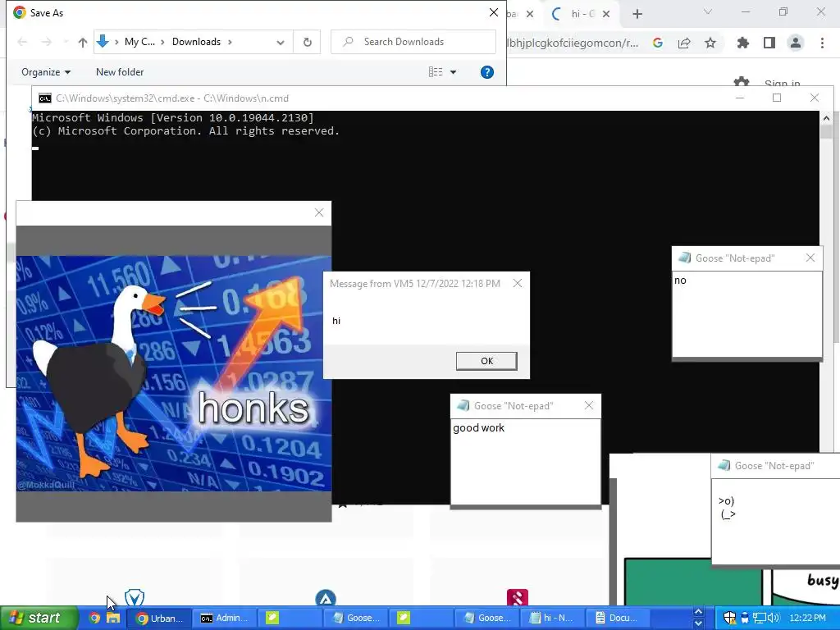Open Chrome tab search chevron
Viewport: 840px width, 630px height.
(708, 11)
